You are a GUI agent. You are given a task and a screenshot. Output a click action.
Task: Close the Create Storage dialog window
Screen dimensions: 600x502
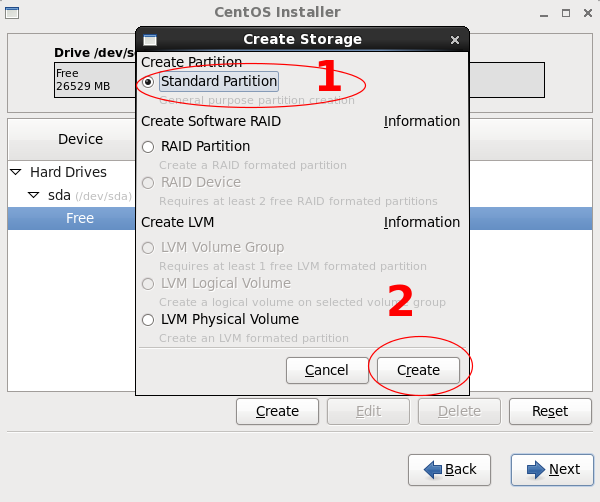455,40
